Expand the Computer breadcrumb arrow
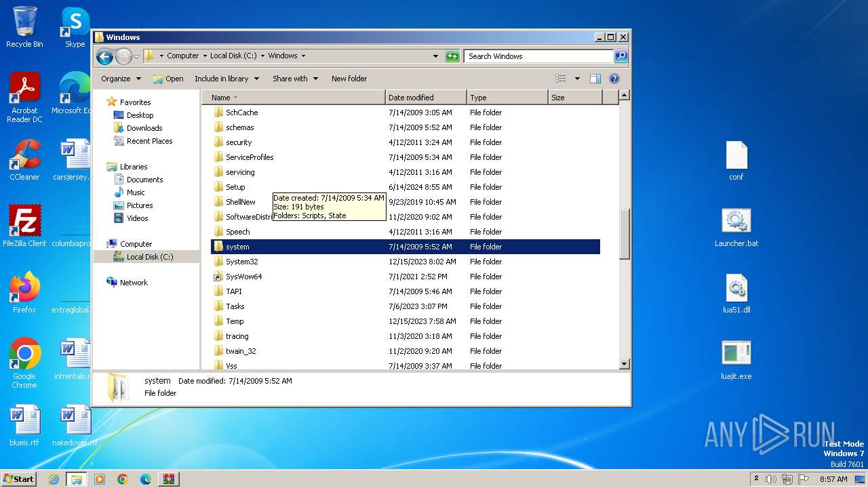Image resolution: width=868 pixels, height=488 pixels. click(x=205, y=56)
